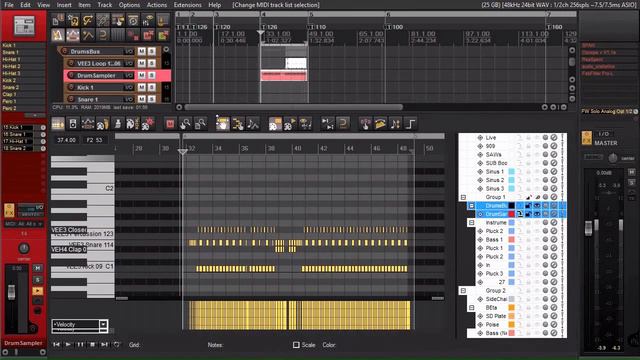640x360 pixels.
Task: Open the Options menu
Action: [x=129, y=5]
